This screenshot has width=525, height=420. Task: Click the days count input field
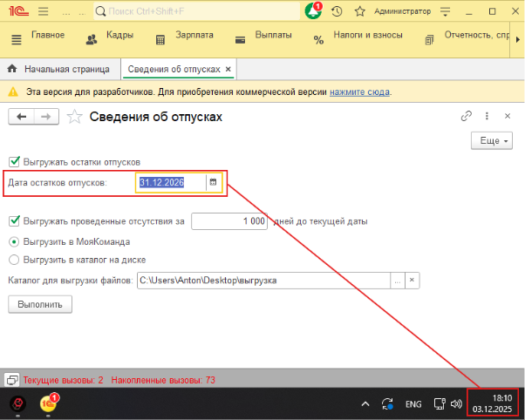tap(229, 221)
